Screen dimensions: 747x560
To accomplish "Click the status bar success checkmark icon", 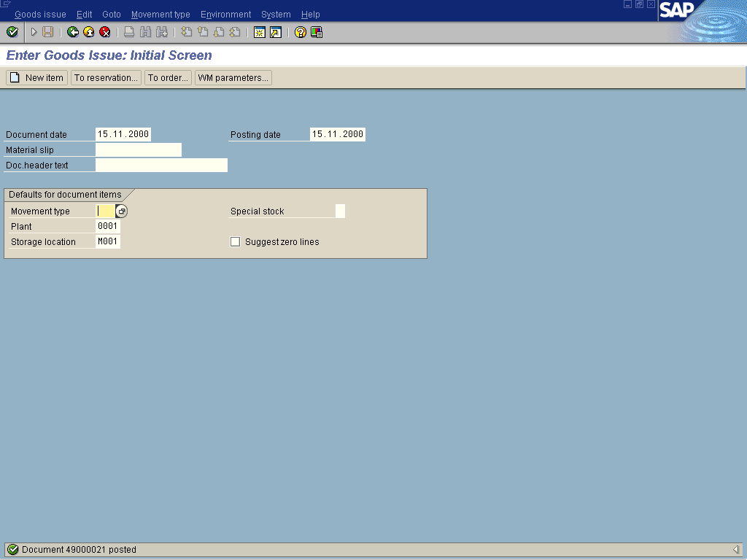I will click(x=13, y=550).
